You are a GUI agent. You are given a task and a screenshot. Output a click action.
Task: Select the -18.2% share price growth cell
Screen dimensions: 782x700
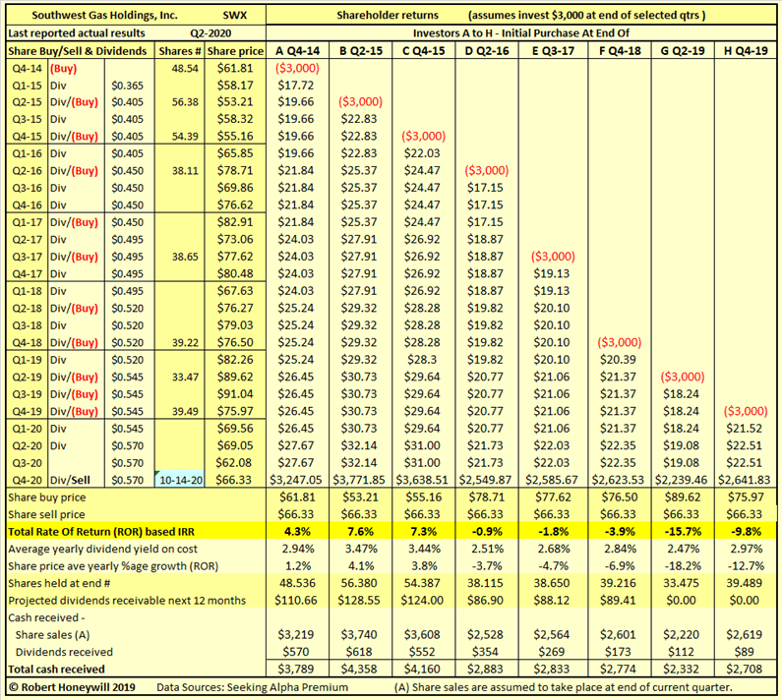click(x=684, y=566)
